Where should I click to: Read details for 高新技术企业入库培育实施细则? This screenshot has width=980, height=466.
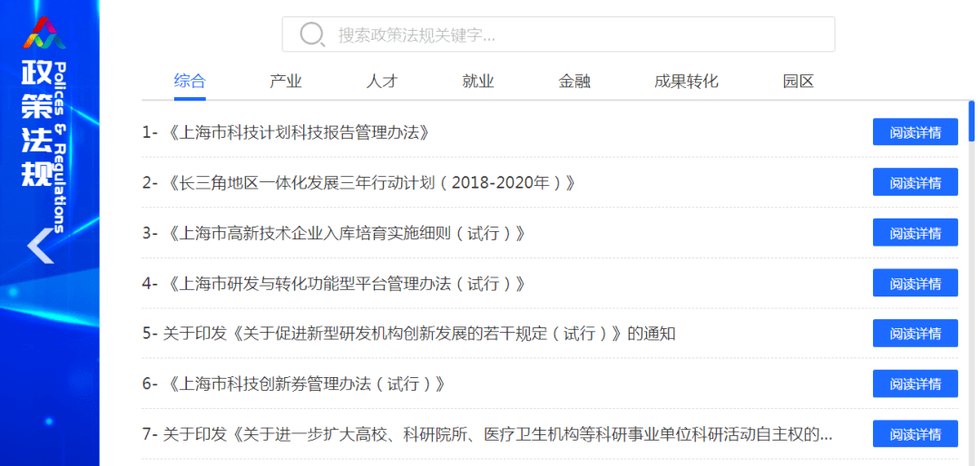pos(915,233)
